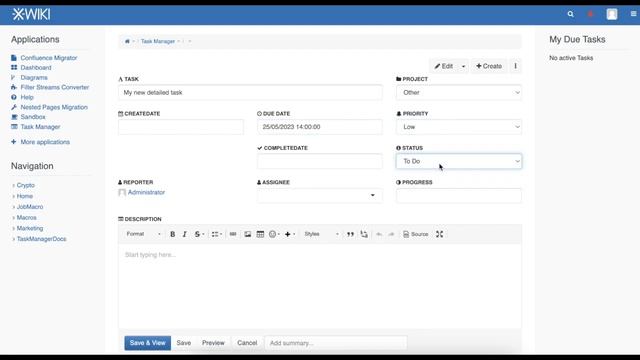
Task: Focus the Createdate input field
Action: [181, 127]
